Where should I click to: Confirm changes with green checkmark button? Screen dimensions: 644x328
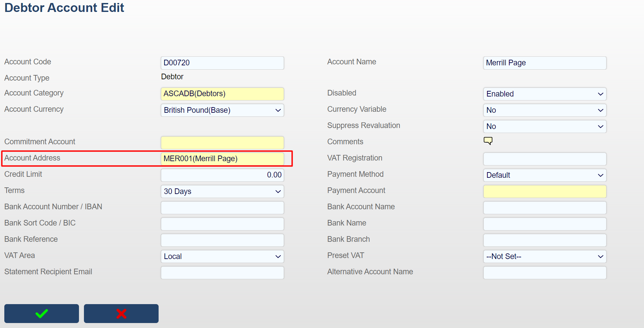pos(41,313)
